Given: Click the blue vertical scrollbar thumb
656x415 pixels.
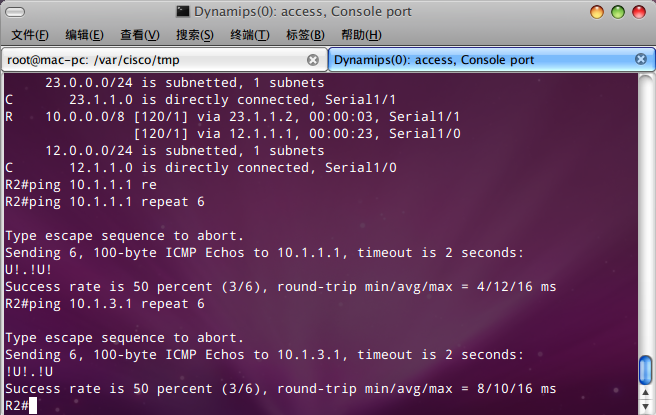Looking at the screenshot, I should coord(646,369).
